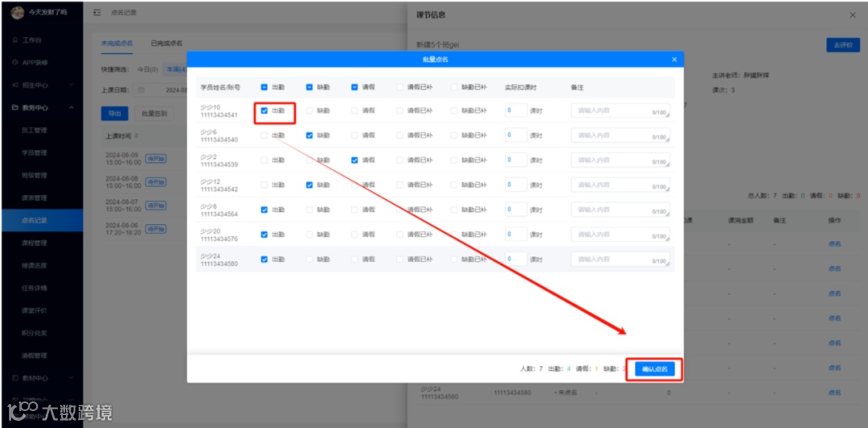Switch to the 已完成点名 tab
The width and height of the screenshot is (868, 428).
[166, 43]
